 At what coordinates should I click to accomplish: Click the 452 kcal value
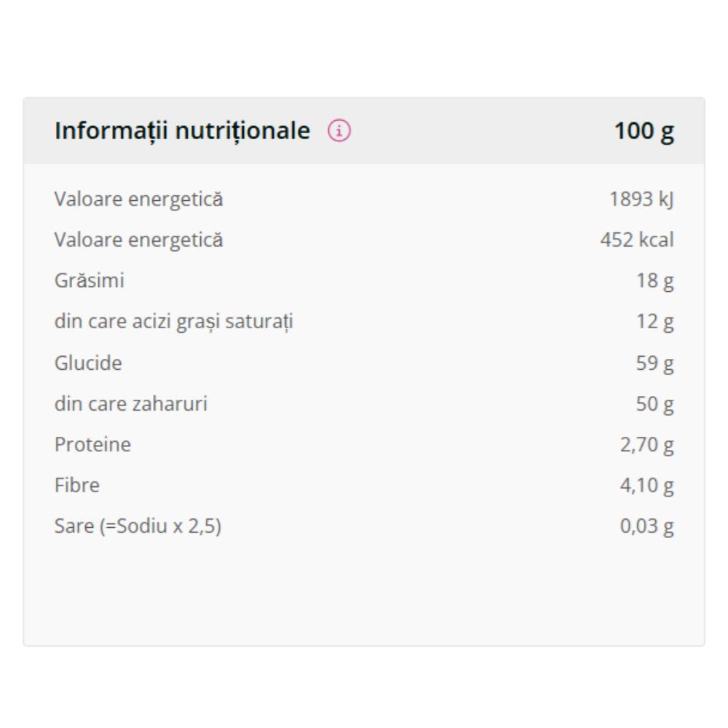coord(637,240)
